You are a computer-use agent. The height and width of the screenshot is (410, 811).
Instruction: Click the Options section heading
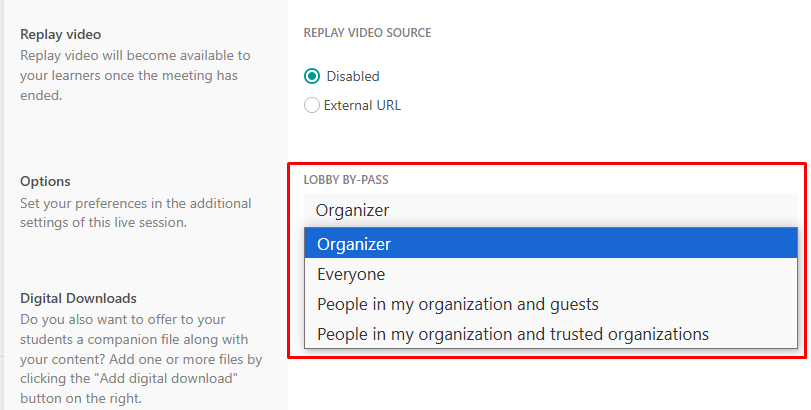[x=45, y=181]
